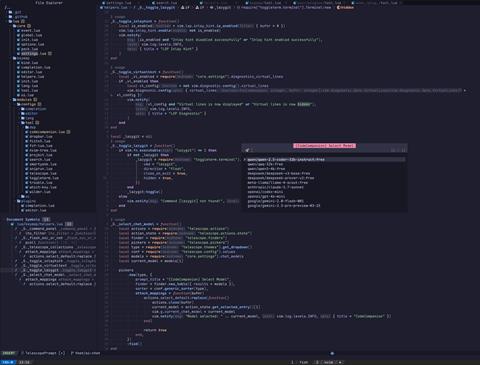480x365 pixels.
Task: Select the gemini-2.5-pro-preview model
Action: (x=284, y=206)
